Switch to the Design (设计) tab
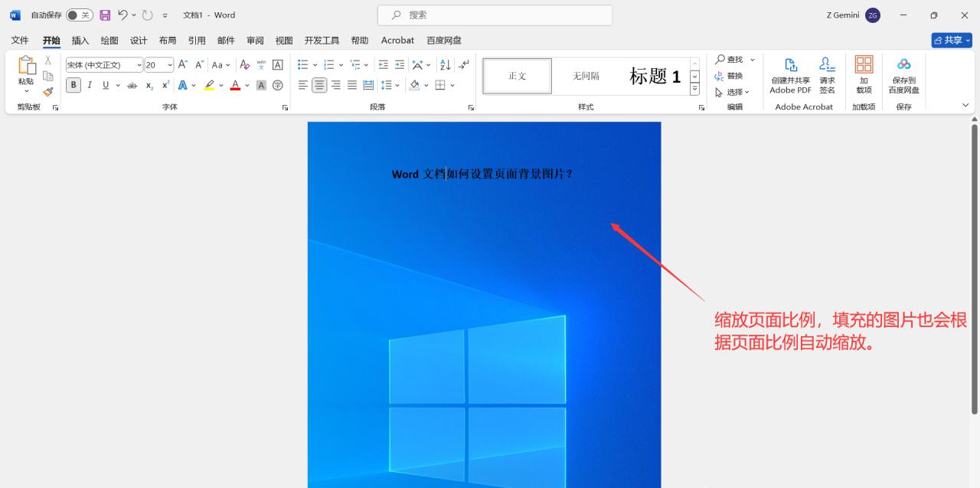The width and height of the screenshot is (980, 488). pyautogui.click(x=139, y=40)
